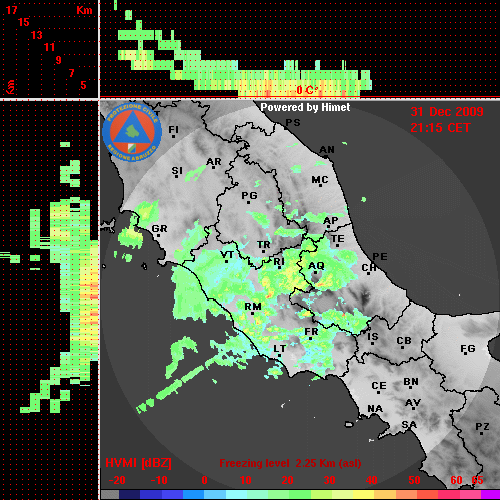500x500 pixels.
Task: Click the AN city label
Action: click(327, 150)
